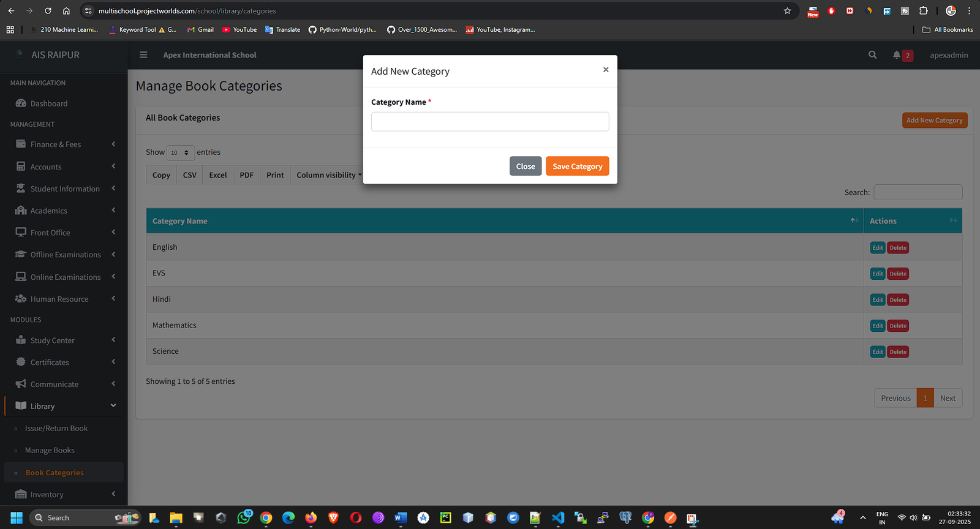
Task: Open the Dashboard sidebar icon
Action: coord(21,103)
